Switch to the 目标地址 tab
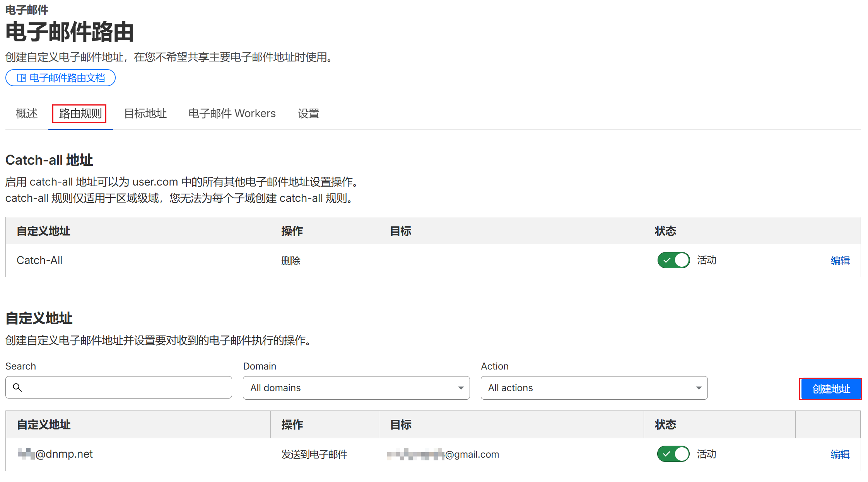Viewport: 868px width, 482px height. coord(145,114)
